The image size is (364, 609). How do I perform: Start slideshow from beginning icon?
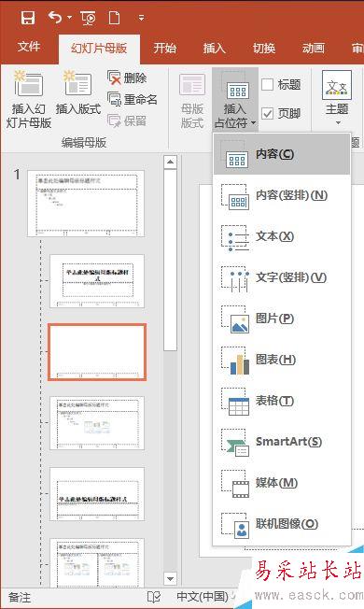pyautogui.click(x=88, y=18)
